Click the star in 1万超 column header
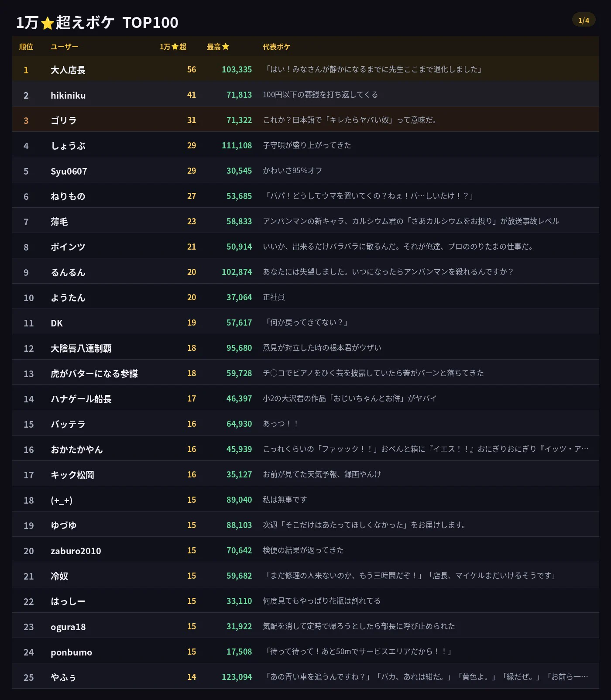The height and width of the screenshot is (700, 611). 175,46
